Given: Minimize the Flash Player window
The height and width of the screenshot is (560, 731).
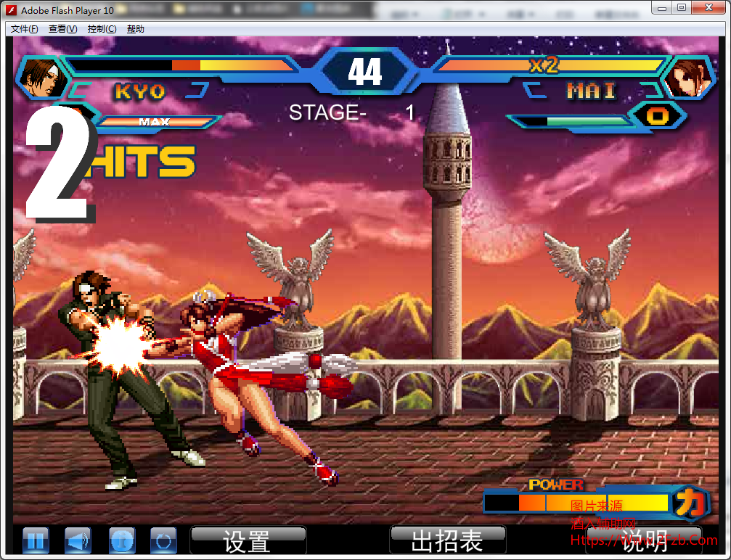Looking at the screenshot, I should tap(661, 7).
